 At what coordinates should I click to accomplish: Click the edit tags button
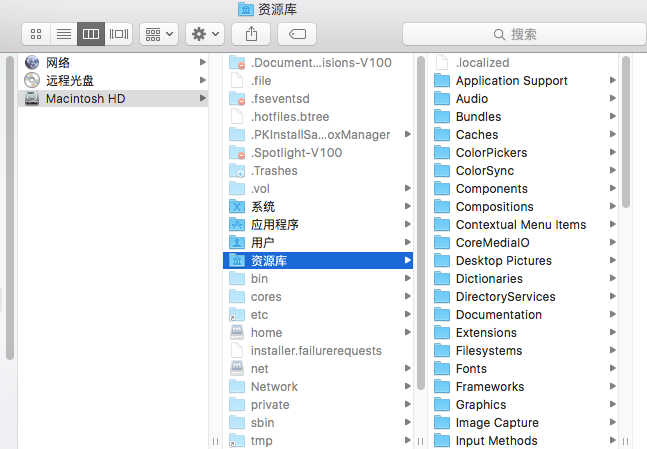(297, 34)
